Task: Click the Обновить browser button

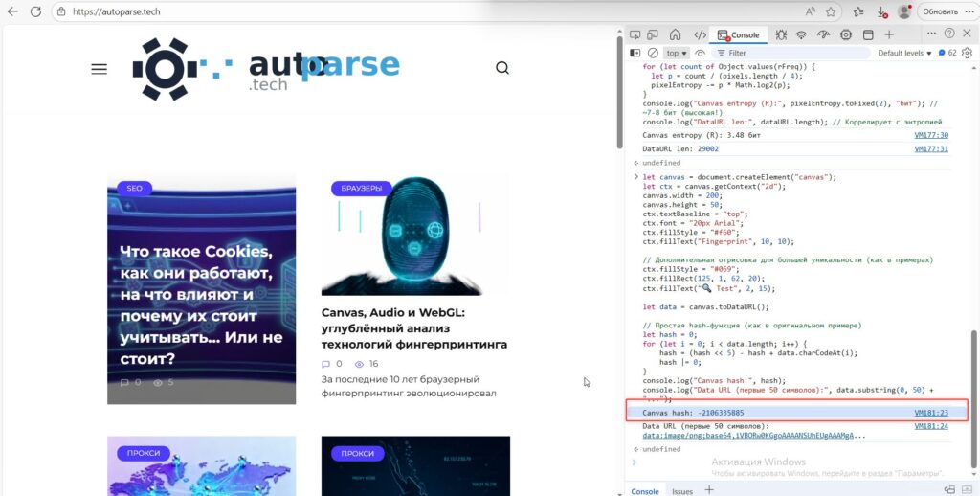Action: (x=940, y=11)
